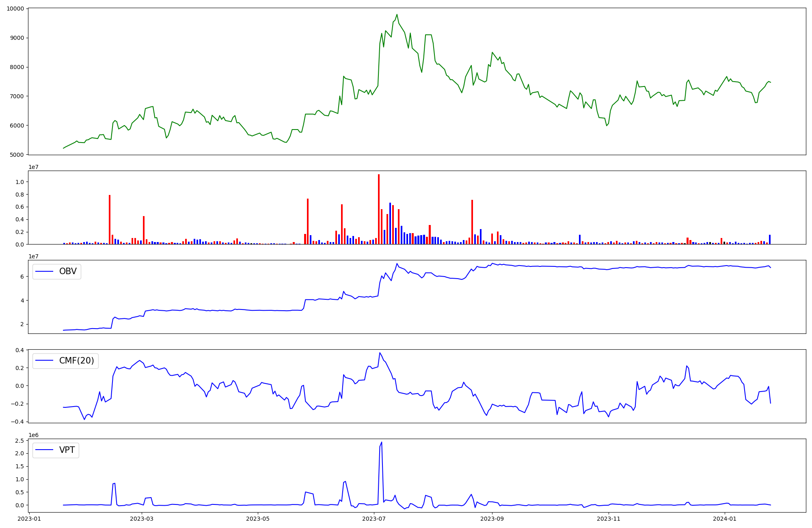Click the 10000 price axis label
812x528 pixels.
click(x=15, y=9)
